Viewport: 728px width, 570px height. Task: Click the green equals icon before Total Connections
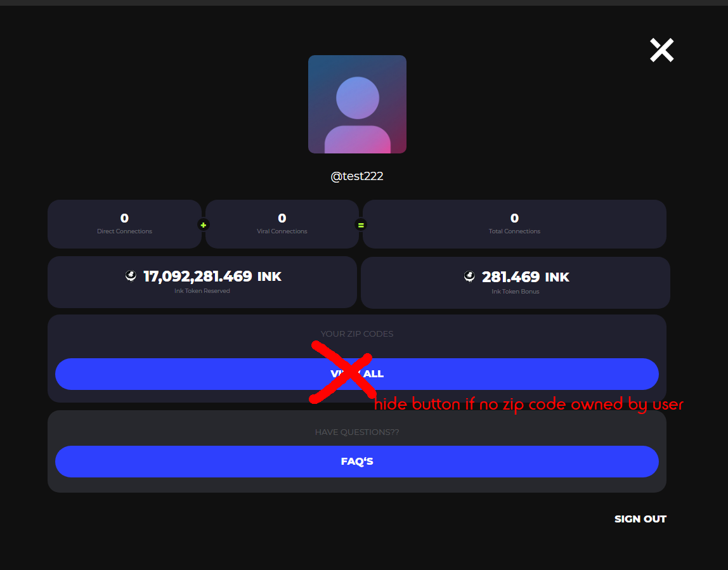click(360, 224)
